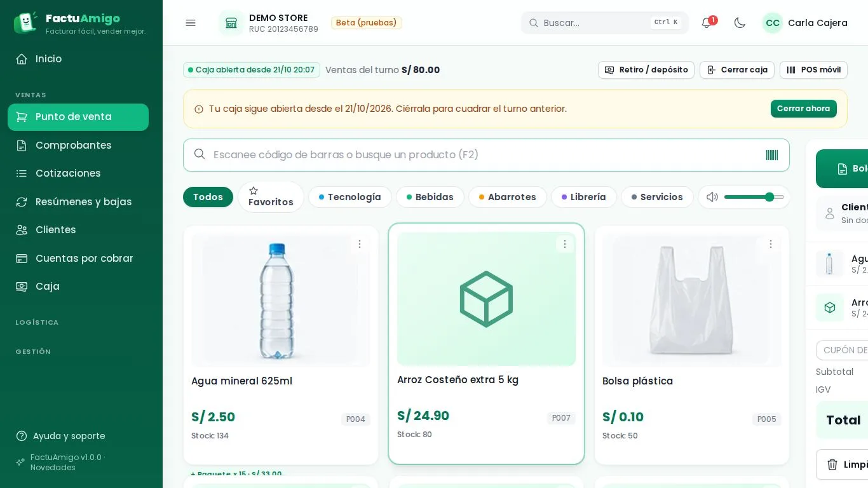Screen dimensions: 868x488
Task: Open Caja in the sidebar
Action: coord(78,287)
